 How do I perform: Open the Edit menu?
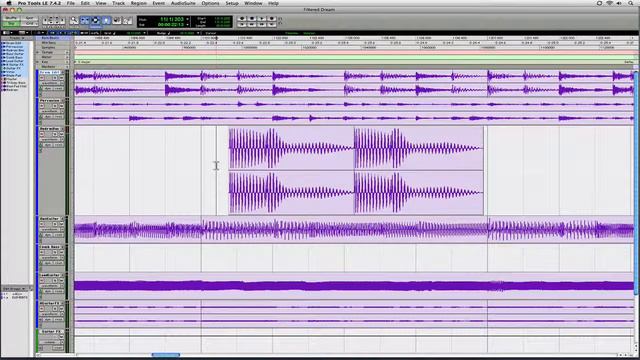[85, 3]
